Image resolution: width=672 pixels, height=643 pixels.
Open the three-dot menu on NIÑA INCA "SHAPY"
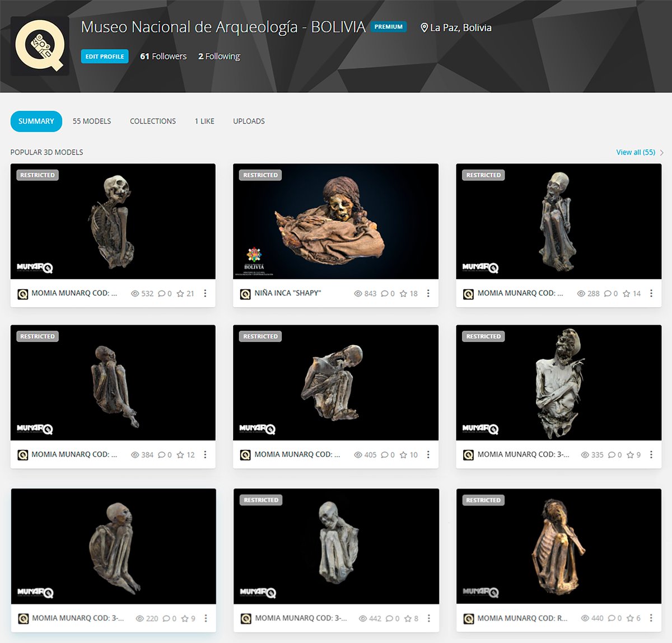[428, 293]
